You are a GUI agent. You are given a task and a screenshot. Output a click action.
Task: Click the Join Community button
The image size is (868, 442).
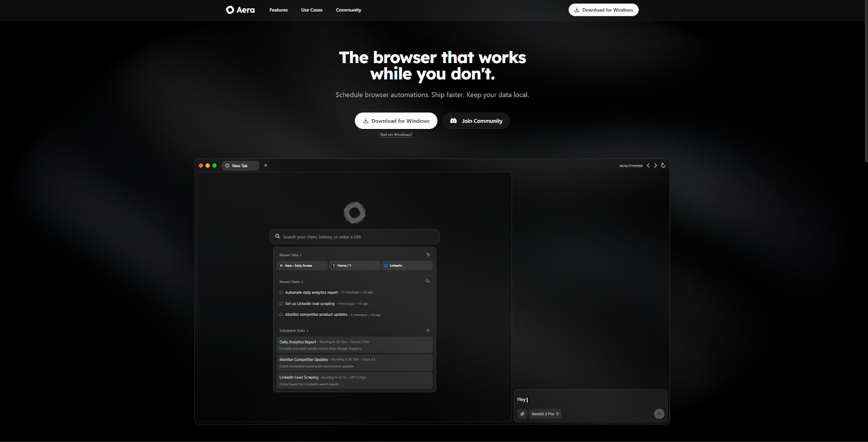(x=476, y=121)
